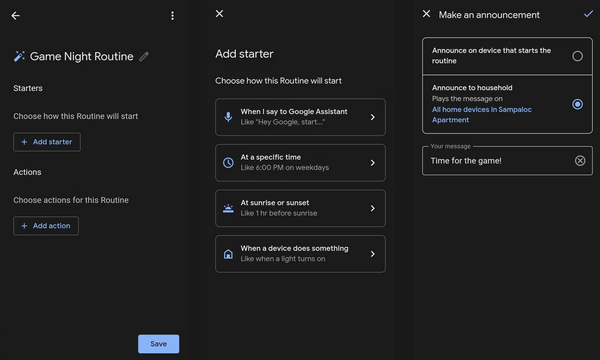The image size is (600, 360).
Task: Click the magic wand routine icon
Action: (x=19, y=56)
